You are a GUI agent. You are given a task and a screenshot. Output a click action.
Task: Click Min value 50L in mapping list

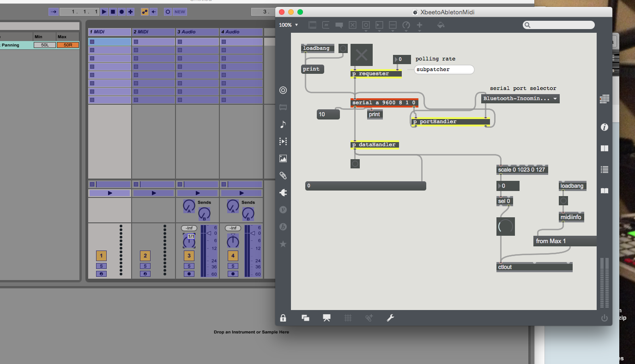45,45
